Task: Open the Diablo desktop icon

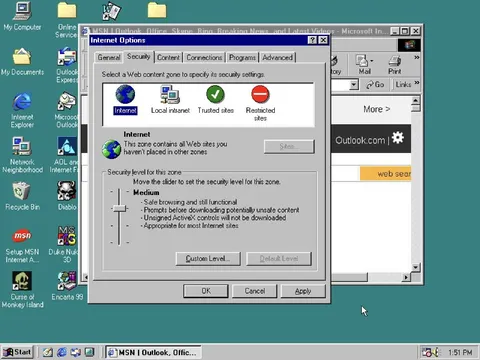Action: pos(67,196)
